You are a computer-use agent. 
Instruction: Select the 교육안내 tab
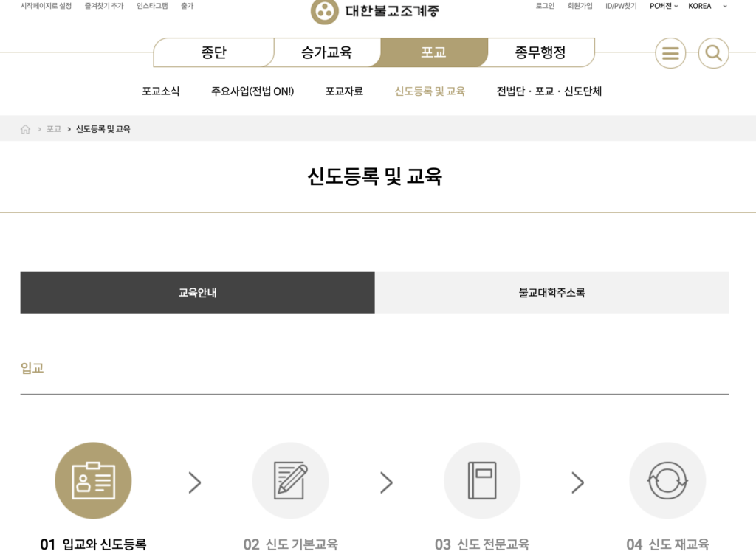click(x=197, y=293)
